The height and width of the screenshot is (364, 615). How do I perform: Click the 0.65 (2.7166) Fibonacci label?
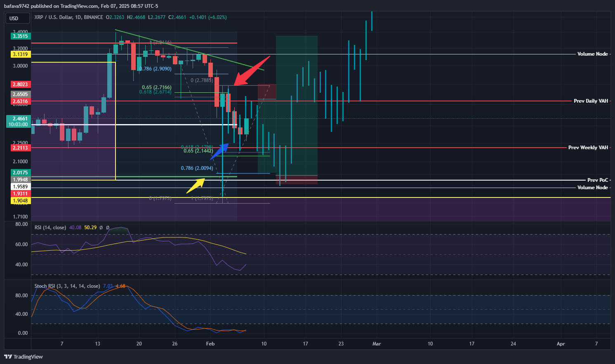point(157,87)
